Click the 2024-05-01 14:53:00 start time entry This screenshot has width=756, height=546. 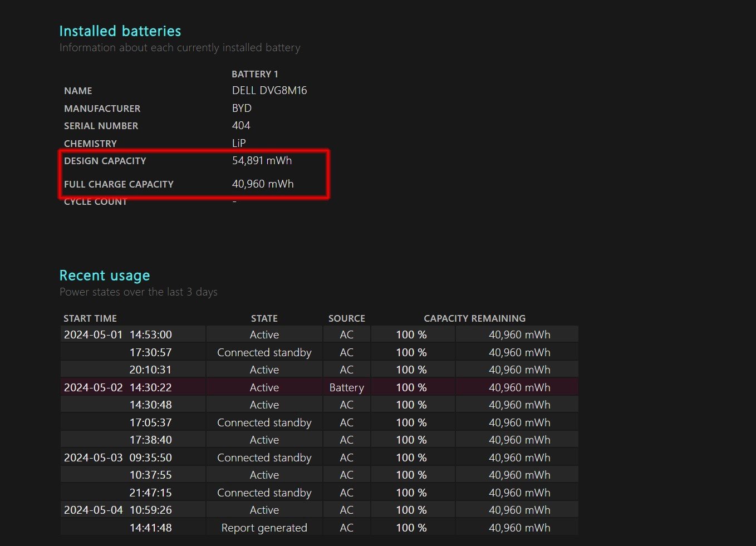118,335
